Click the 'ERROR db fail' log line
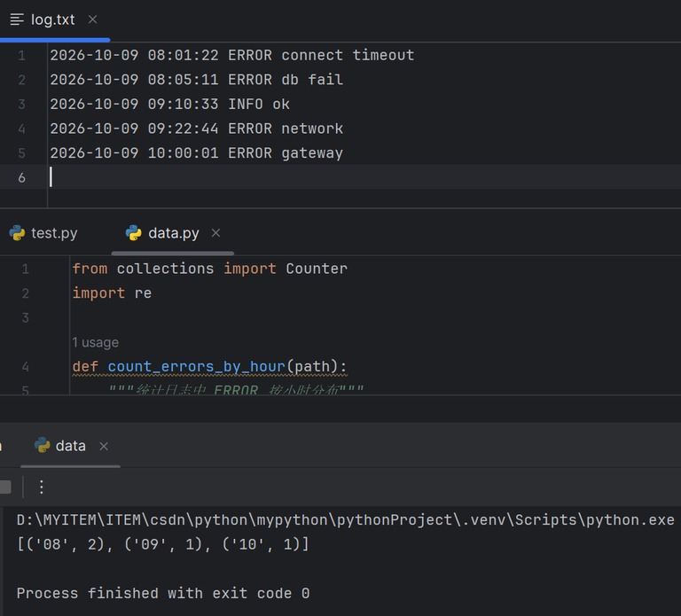The image size is (681, 616). click(x=197, y=80)
